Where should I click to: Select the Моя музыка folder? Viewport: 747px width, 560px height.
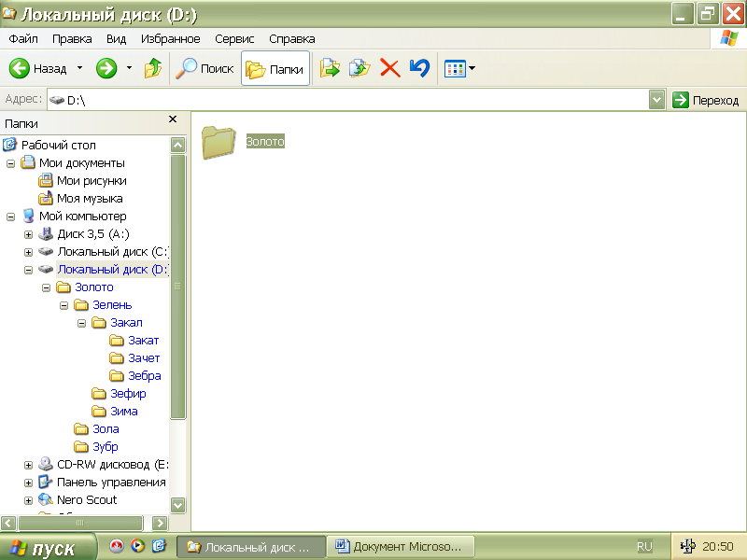tap(90, 199)
